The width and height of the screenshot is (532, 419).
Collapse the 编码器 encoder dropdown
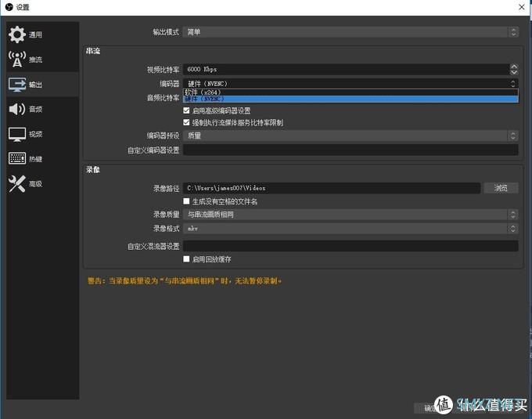point(350,84)
